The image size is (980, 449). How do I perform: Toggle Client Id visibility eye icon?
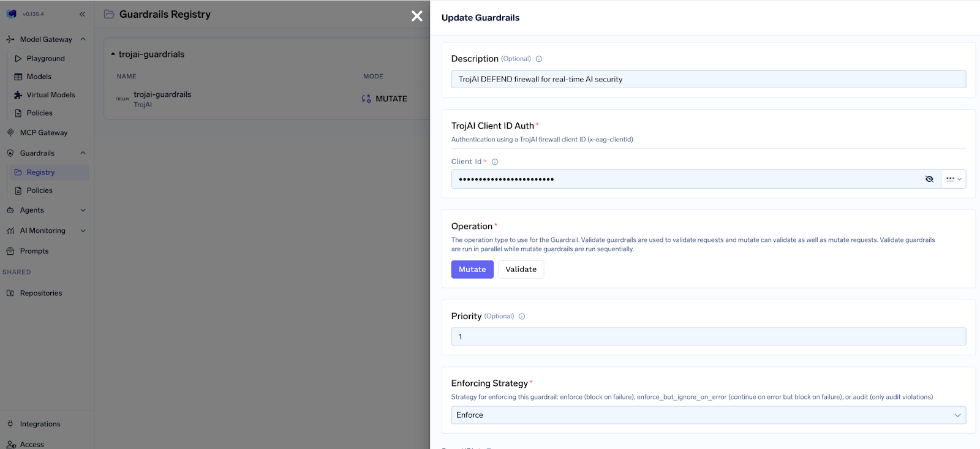point(929,179)
